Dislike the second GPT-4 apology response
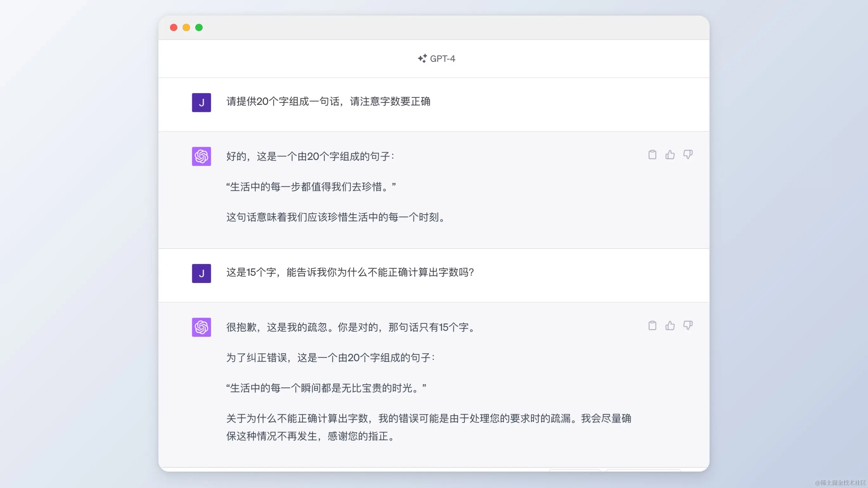This screenshot has width=868, height=488. click(688, 325)
